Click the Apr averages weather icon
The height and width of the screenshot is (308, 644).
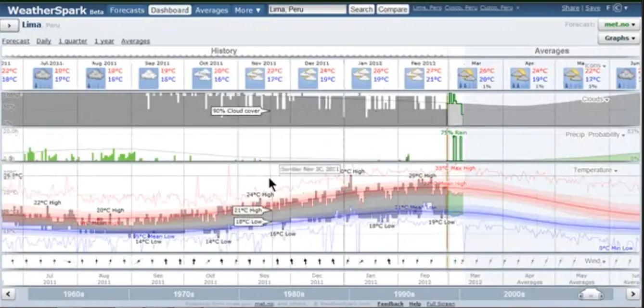pos(520,78)
